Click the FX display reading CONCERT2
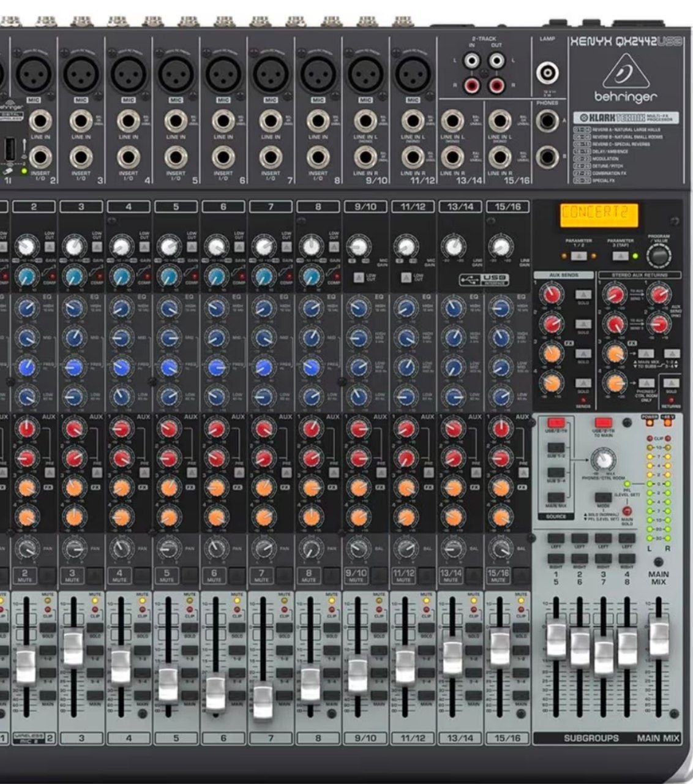 599,214
